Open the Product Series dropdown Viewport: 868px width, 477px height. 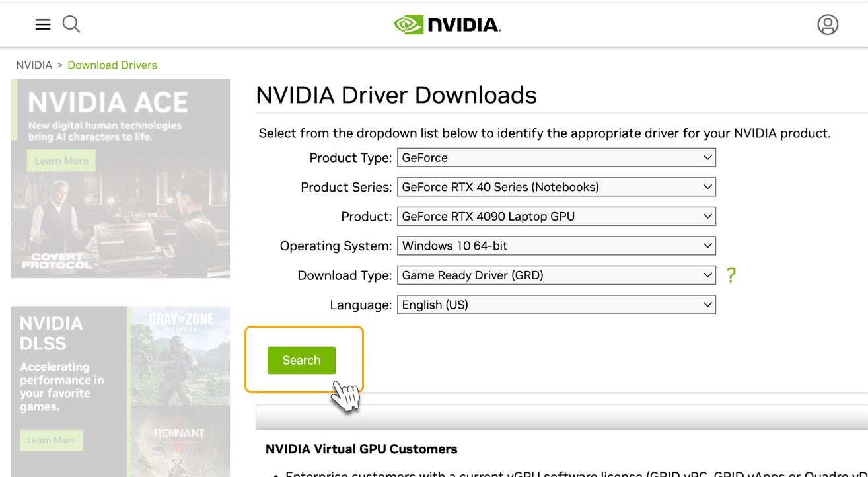556,187
